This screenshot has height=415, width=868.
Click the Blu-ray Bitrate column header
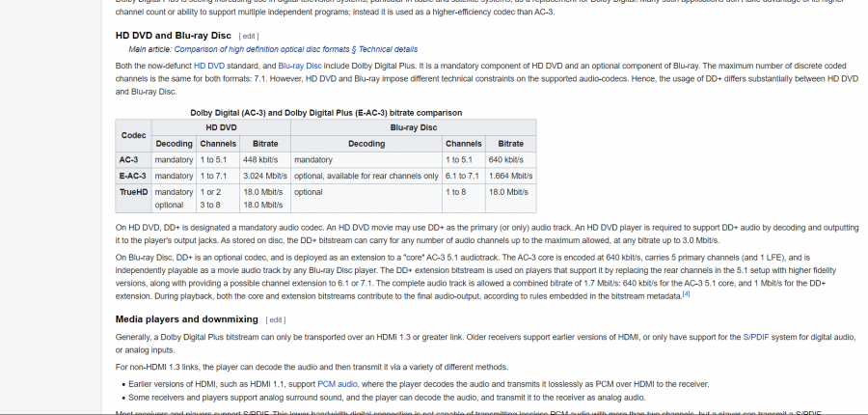[511, 144]
